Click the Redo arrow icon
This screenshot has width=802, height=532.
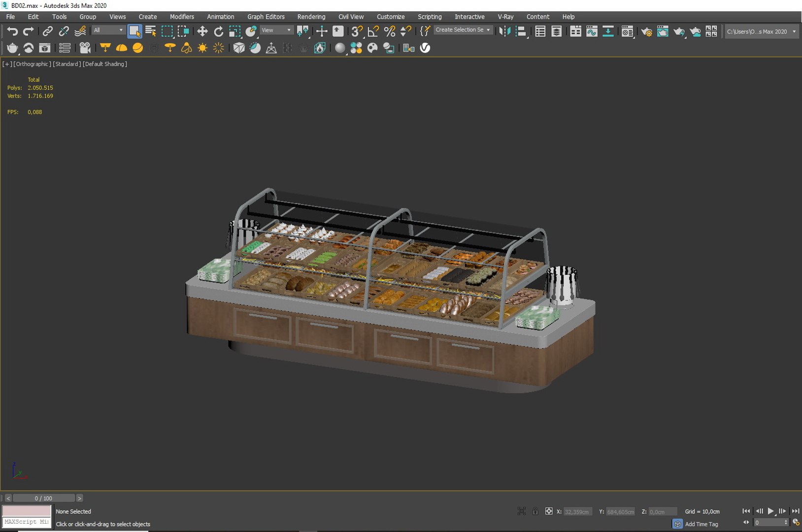[x=29, y=32]
